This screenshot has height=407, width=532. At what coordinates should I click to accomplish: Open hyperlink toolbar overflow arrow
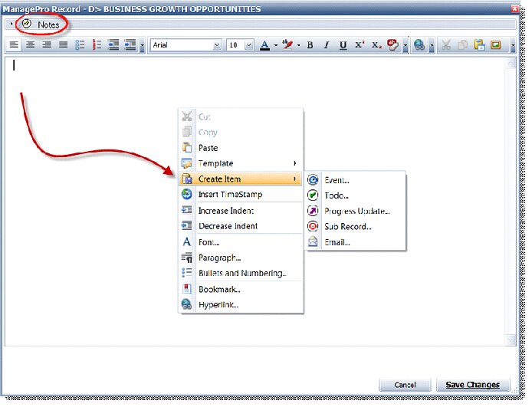click(432, 45)
